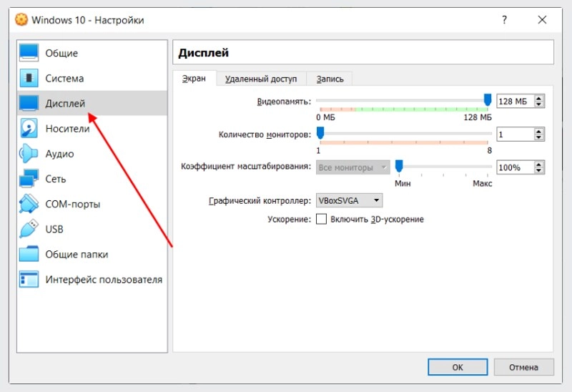Open the Сеть network icon
This screenshot has width=572, height=392.
click(29, 179)
